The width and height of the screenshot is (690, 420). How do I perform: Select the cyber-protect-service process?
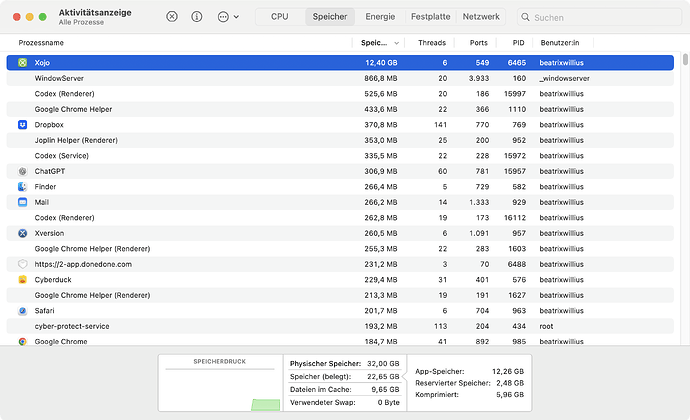tap(340, 326)
